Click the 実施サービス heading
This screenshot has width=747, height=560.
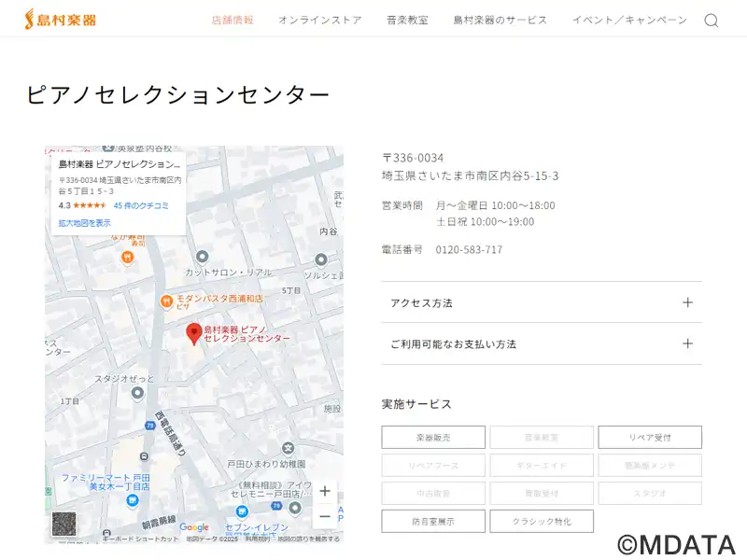(416, 404)
